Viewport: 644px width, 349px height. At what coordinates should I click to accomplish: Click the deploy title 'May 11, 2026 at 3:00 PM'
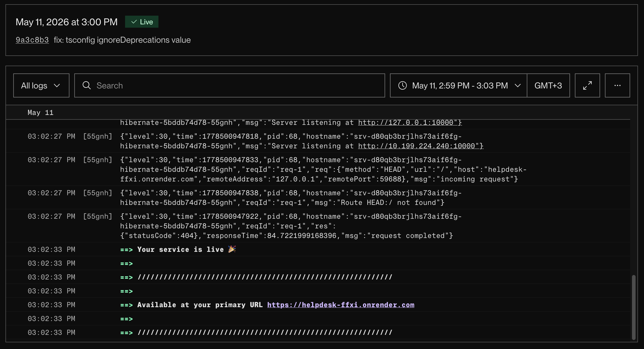[66, 22]
